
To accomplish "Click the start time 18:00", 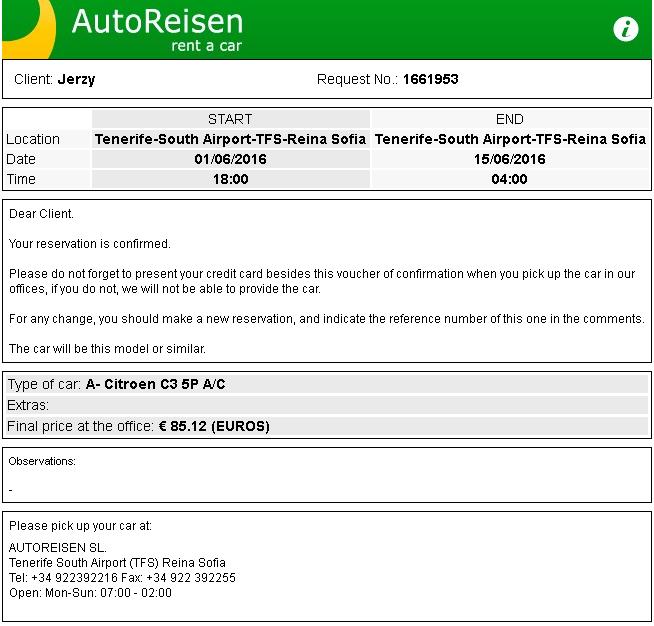I will tap(230, 179).
